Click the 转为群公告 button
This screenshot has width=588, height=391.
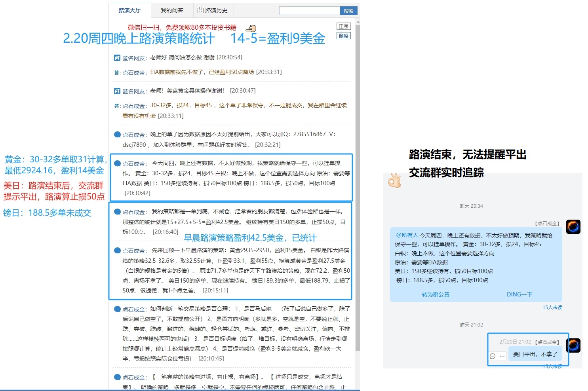click(x=436, y=294)
